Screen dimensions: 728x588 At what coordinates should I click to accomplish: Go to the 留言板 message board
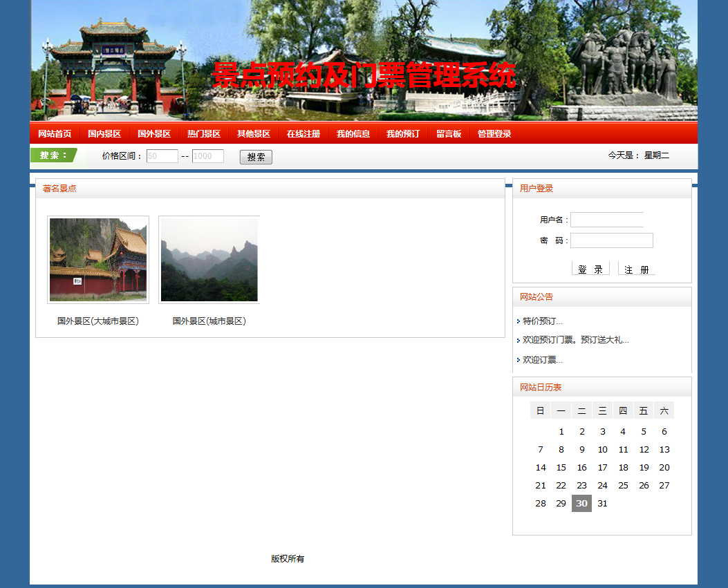449,133
